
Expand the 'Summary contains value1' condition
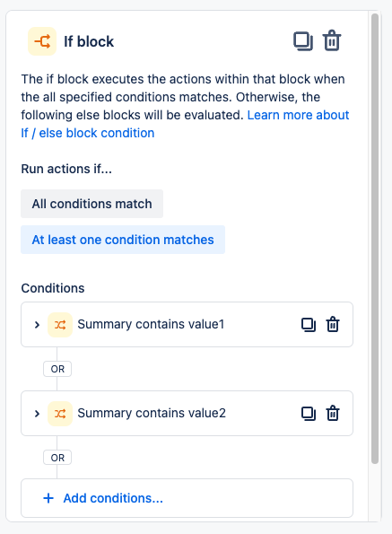click(x=37, y=325)
